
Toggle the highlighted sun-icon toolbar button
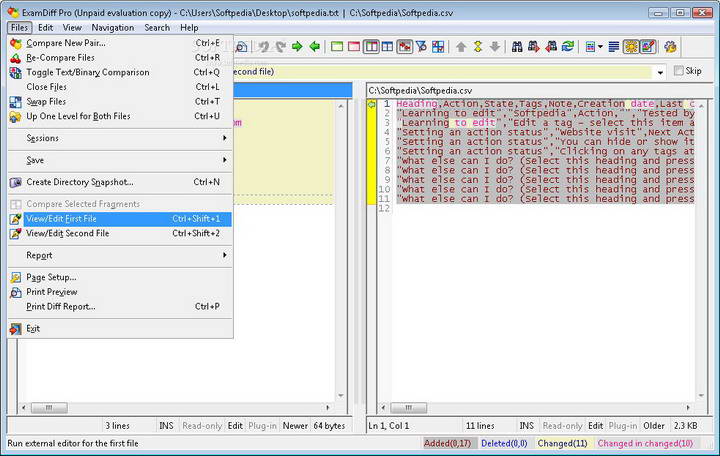click(631, 47)
